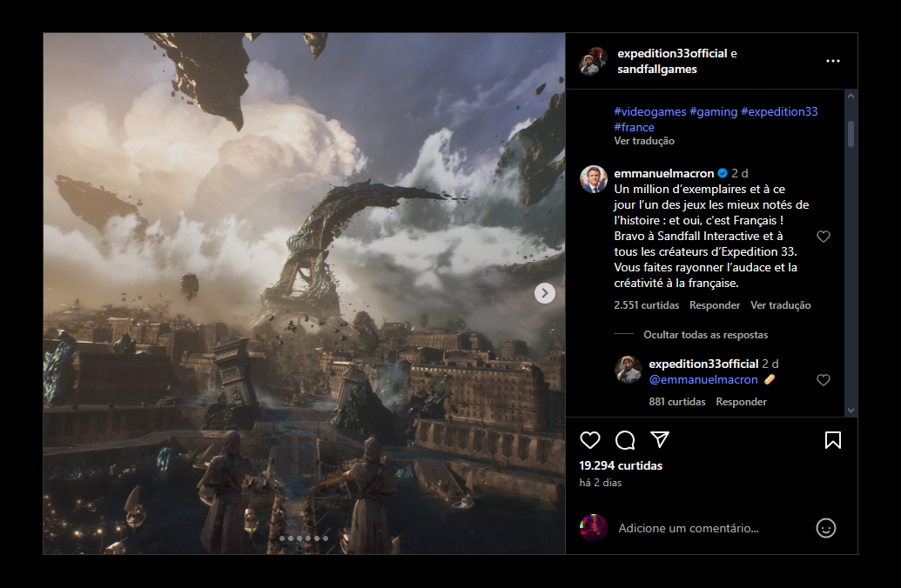The width and height of the screenshot is (901, 588).
Task: View '2.551 curtidas' on Macron's comment
Action: [647, 305]
